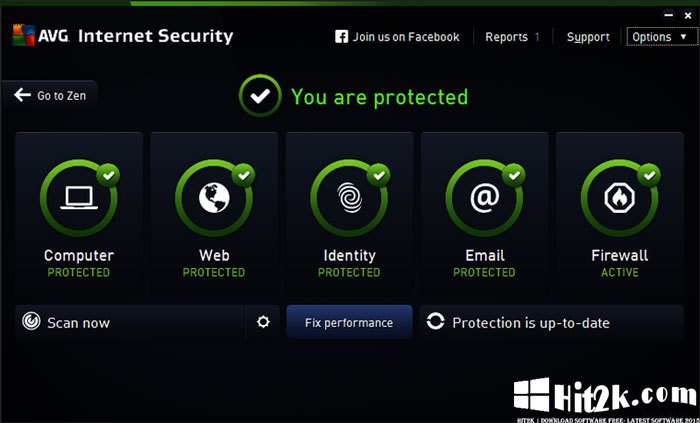The image size is (700, 423).
Task: Go back to Zen
Action: pyautogui.click(x=52, y=95)
